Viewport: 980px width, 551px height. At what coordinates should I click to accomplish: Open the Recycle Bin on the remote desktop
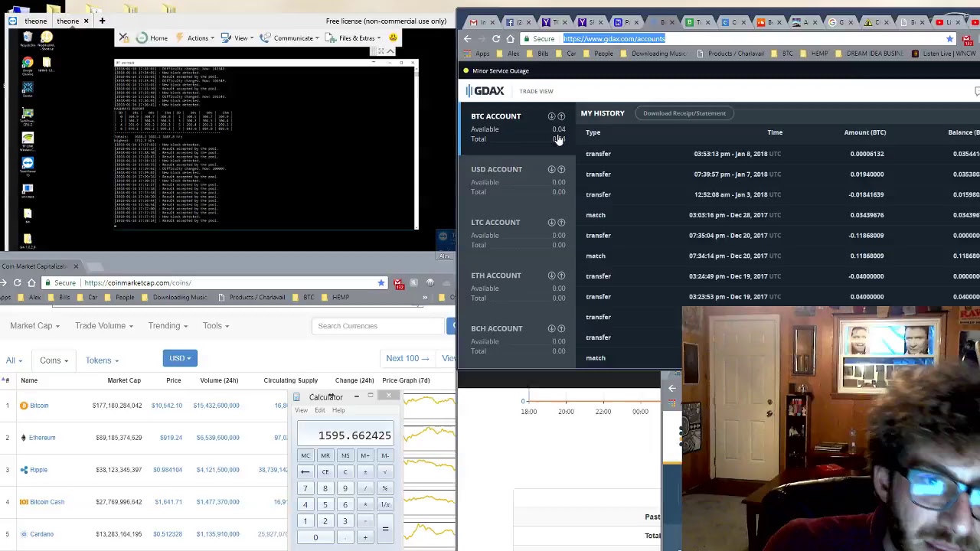[28, 38]
